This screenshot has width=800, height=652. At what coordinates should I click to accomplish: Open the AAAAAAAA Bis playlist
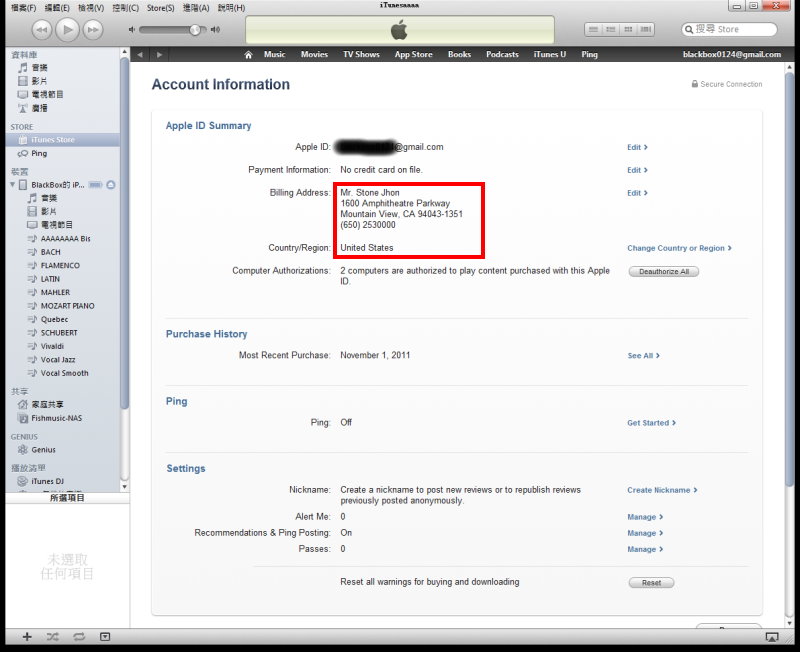65,238
